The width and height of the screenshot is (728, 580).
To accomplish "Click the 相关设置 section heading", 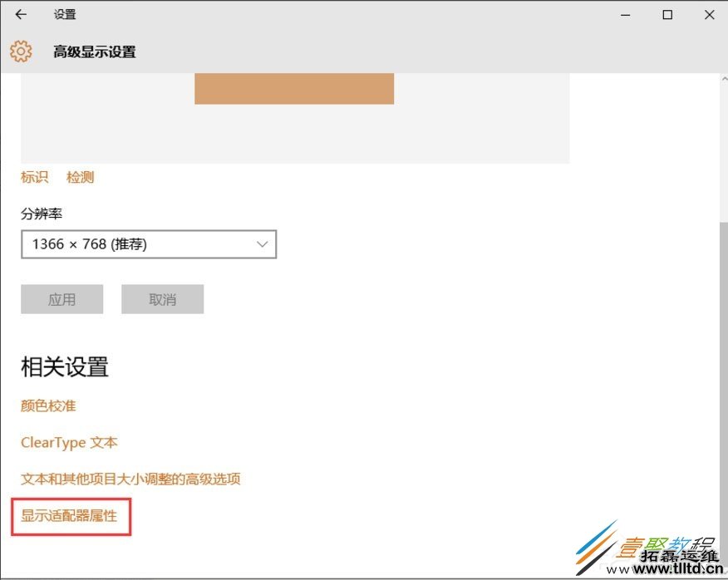I will click(64, 367).
